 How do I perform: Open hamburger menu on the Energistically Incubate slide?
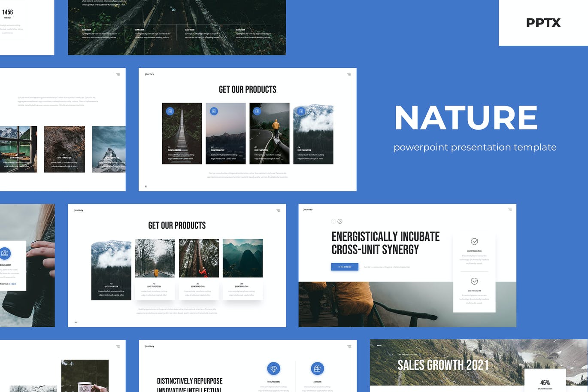[x=510, y=210]
